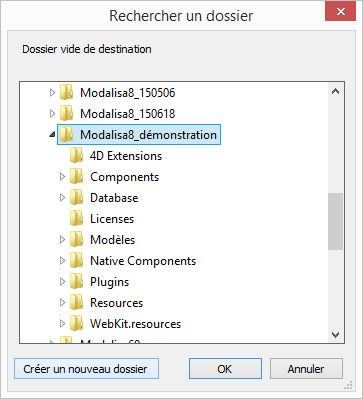Expand the Native Components folder node
This screenshot has width=363, height=399.
pos(62,261)
